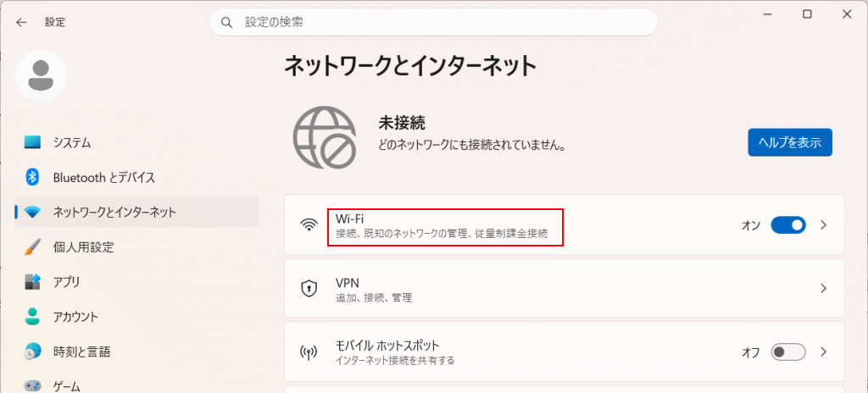This screenshot has width=868, height=393.
Task: Click the user profile avatar
Action: point(41,75)
